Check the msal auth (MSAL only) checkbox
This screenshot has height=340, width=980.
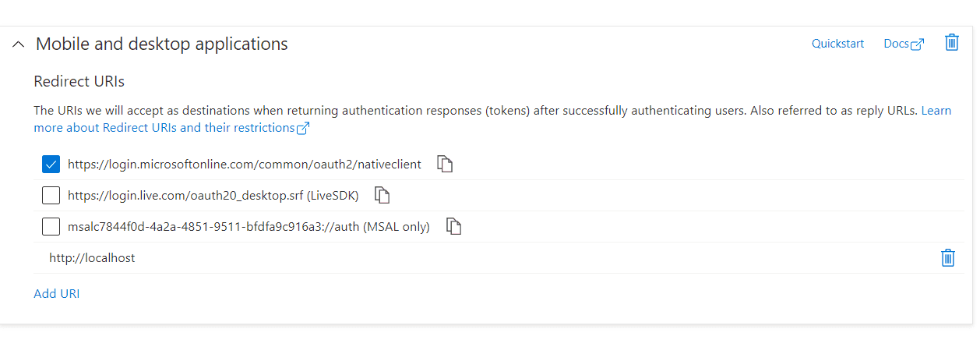pos(51,227)
